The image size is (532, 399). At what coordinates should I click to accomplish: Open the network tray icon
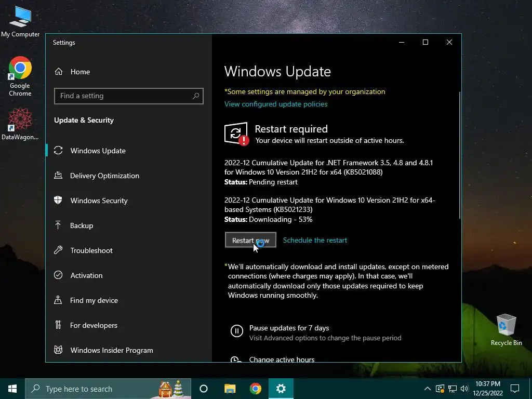453,389
